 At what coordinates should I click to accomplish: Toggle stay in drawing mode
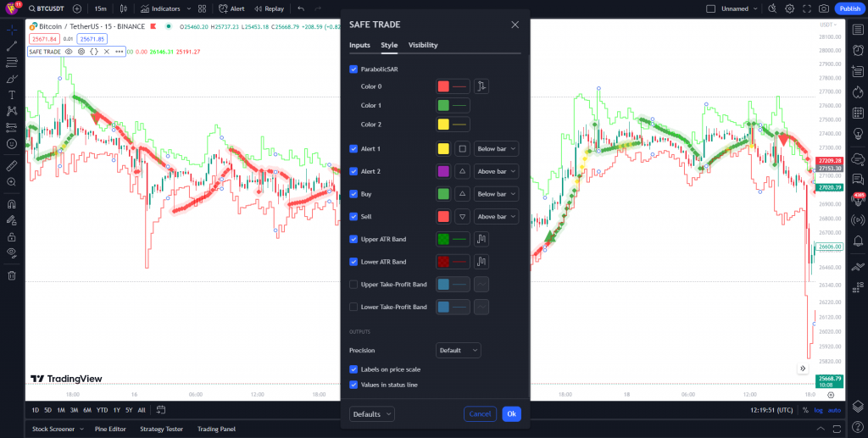click(12, 220)
